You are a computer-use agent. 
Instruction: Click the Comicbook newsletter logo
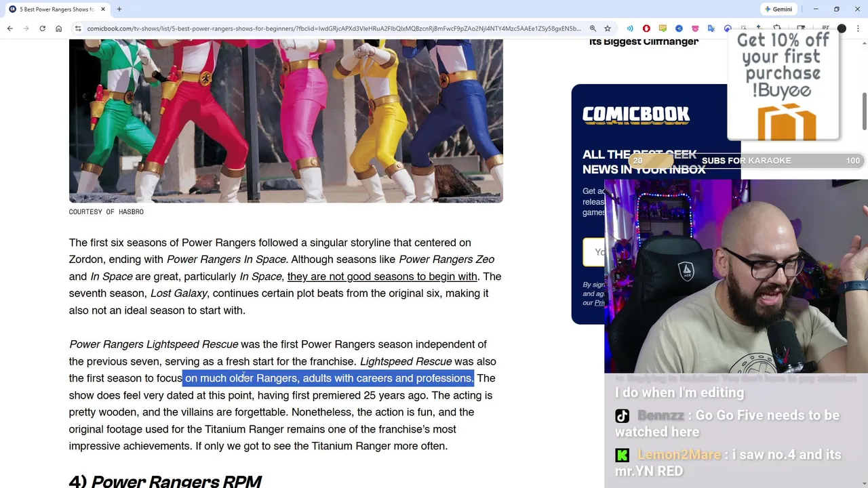[636, 115]
